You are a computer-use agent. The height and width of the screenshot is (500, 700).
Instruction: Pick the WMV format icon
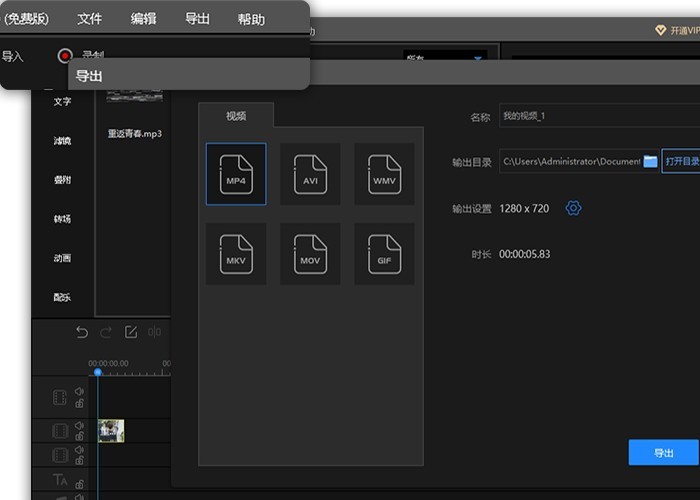click(x=384, y=174)
